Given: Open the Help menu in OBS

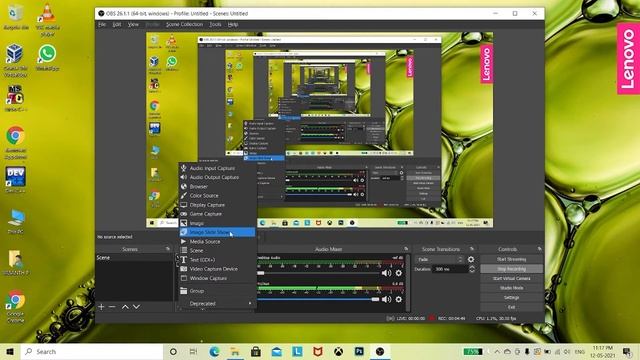Looking at the screenshot, I should tap(233, 24).
